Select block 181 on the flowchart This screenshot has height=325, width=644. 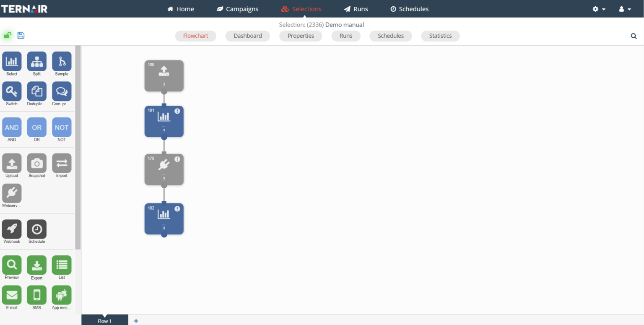pyautogui.click(x=164, y=122)
